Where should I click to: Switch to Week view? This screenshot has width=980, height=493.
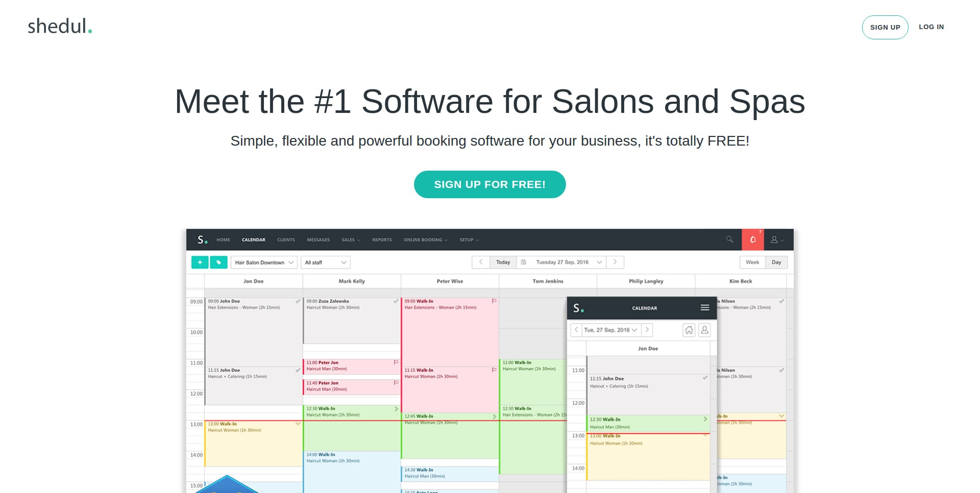(x=752, y=262)
